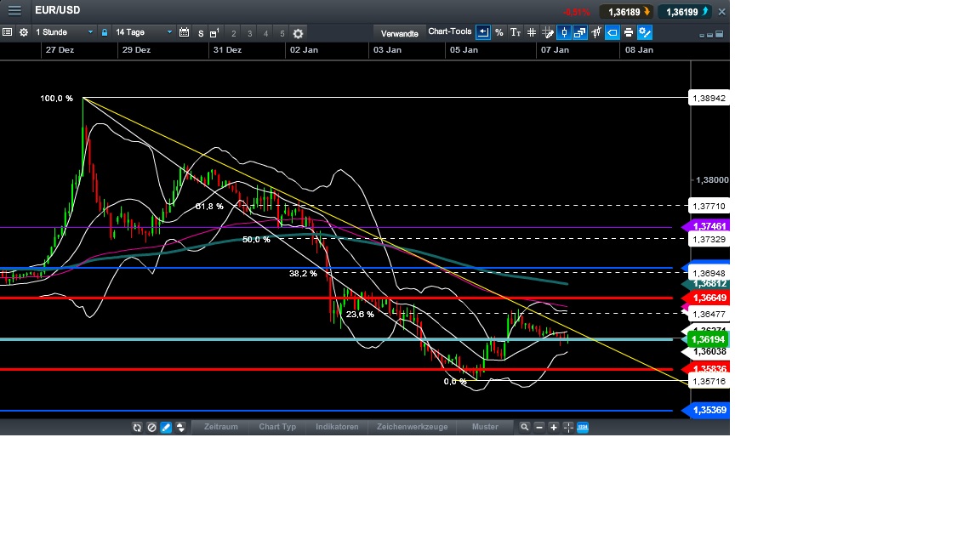Open the Muster button

click(x=486, y=427)
